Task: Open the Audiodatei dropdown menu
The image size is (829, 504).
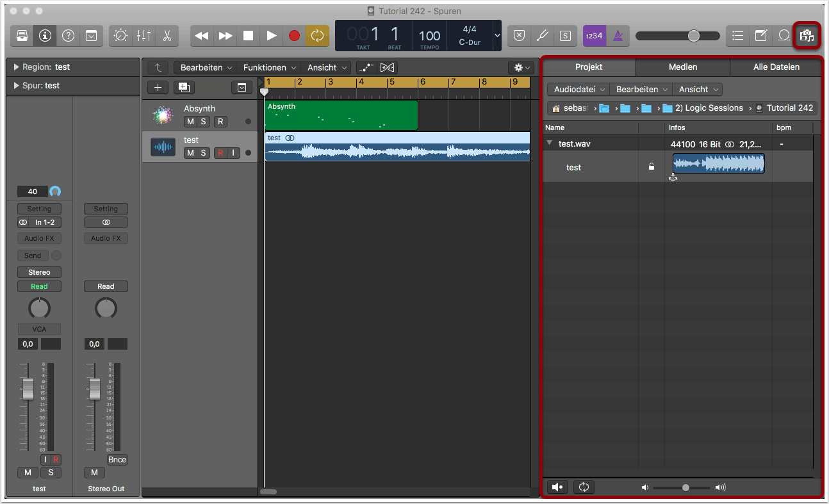Action: (x=578, y=90)
